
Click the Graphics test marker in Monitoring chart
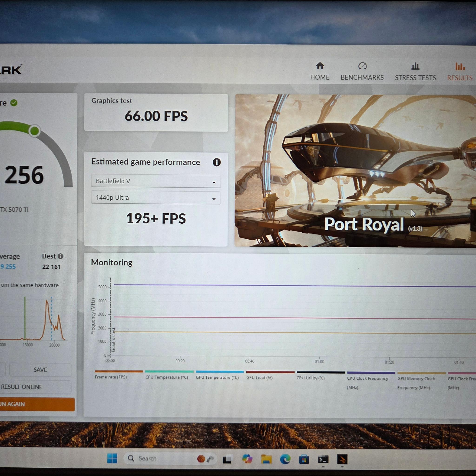tap(113, 340)
